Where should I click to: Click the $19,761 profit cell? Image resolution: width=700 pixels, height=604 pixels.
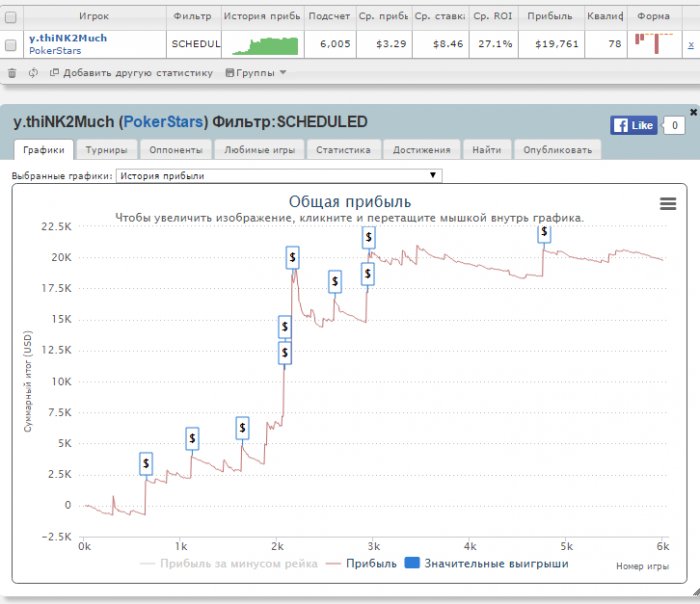pos(551,44)
